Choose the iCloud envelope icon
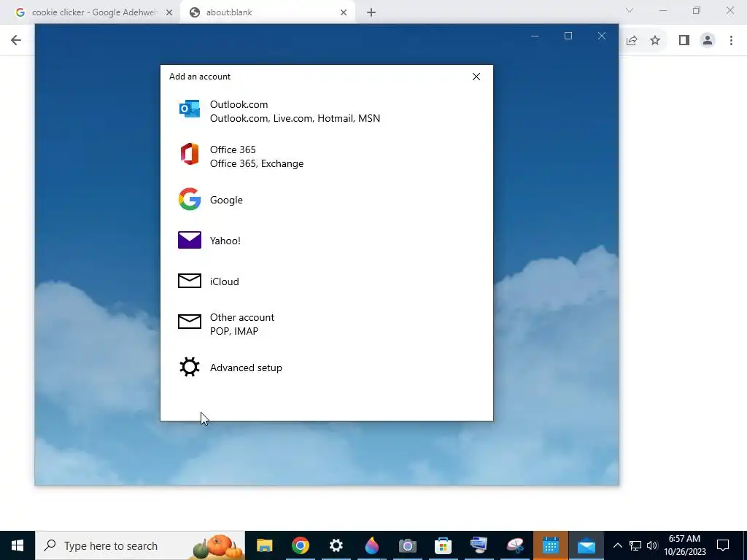747x560 pixels. coord(189,281)
